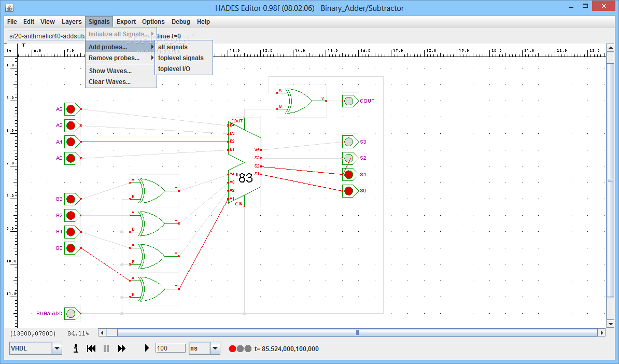
Task: Expand the Remove probes submenu
Action: 121,58
